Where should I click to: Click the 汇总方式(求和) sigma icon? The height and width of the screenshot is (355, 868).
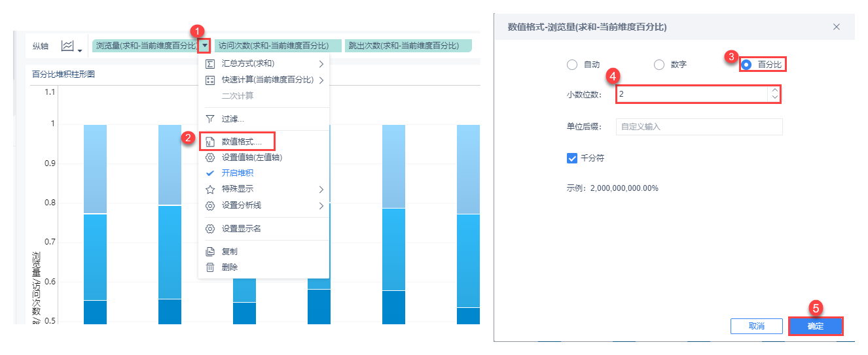(210, 63)
